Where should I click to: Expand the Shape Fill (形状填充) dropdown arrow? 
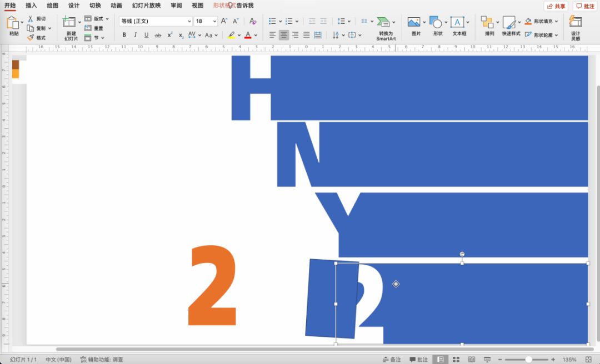[x=557, y=21]
